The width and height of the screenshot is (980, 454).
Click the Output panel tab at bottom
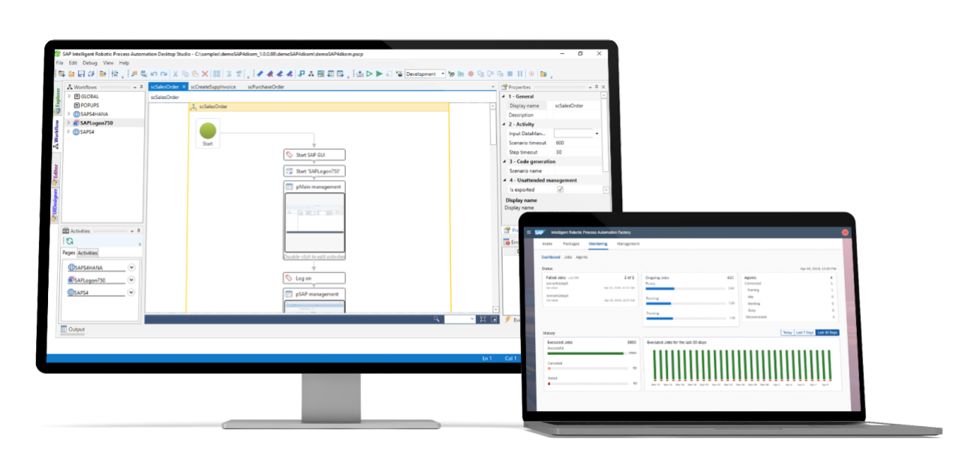point(73,329)
